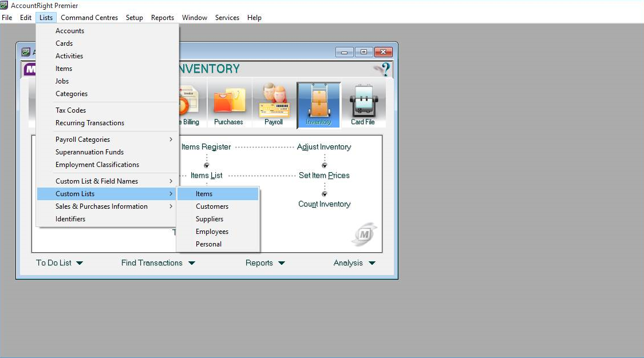Open the Reports menu in menu bar
The height and width of the screenshot is (358, 644).
pos(162,18)
